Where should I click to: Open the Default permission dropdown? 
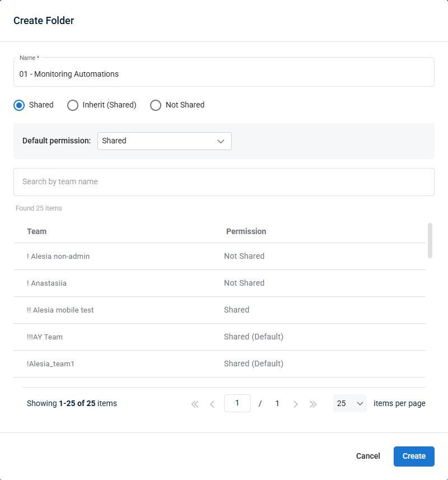point(164,141)
